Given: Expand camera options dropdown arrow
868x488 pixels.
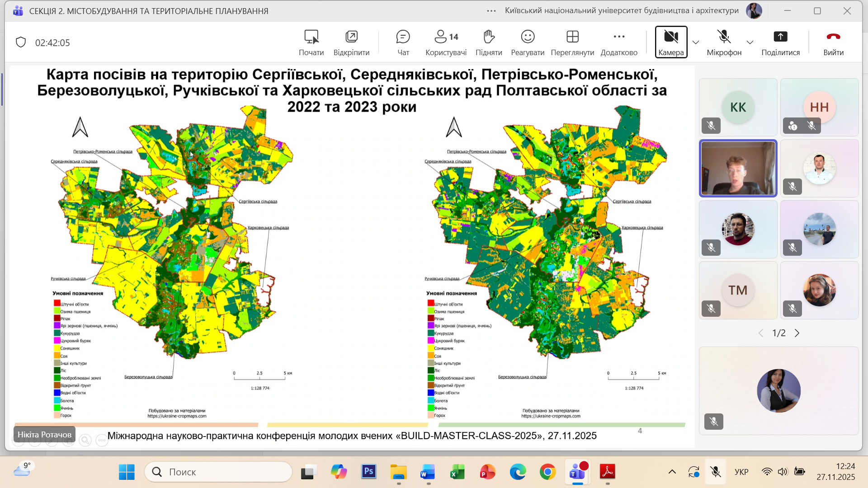Looking at the screenshot, I should 696,42.
